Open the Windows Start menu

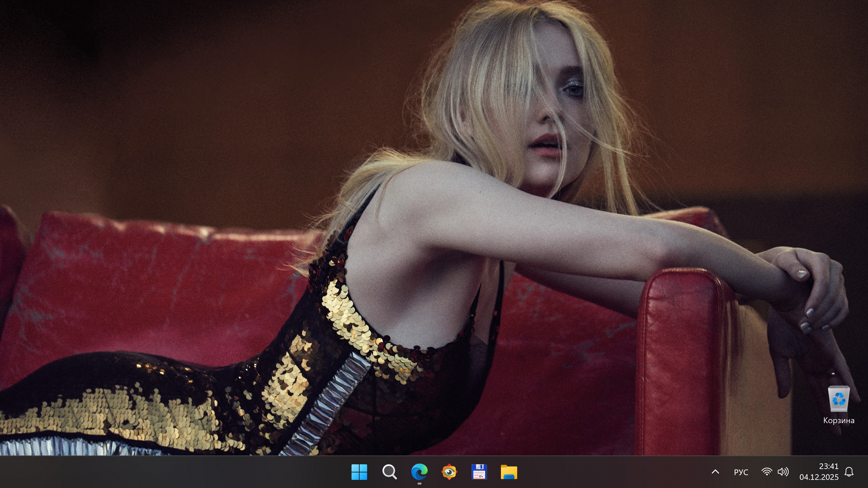coord(359,472)
